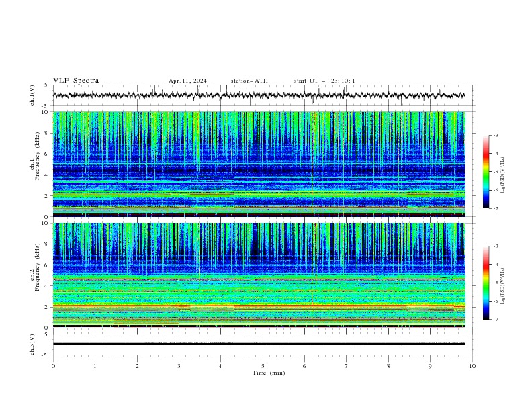
Task: Click the '5' tick on ch.1(V) axis
Action: tap(46, 85)
